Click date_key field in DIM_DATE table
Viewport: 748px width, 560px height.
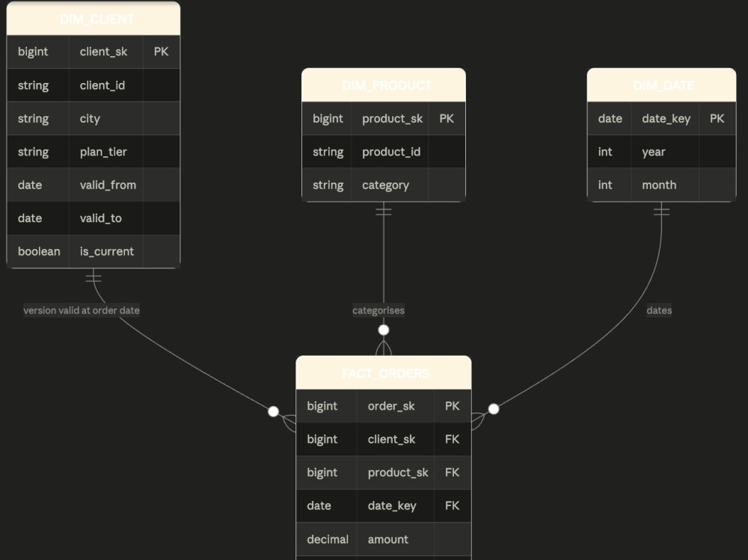[x=666, y=118]
